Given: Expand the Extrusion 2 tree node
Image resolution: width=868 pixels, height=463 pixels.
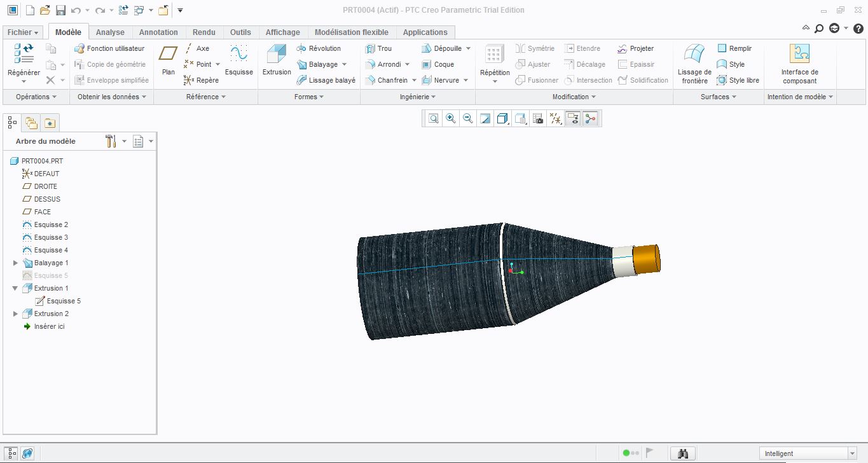Looking at the screenshot, I should (16, 314).
